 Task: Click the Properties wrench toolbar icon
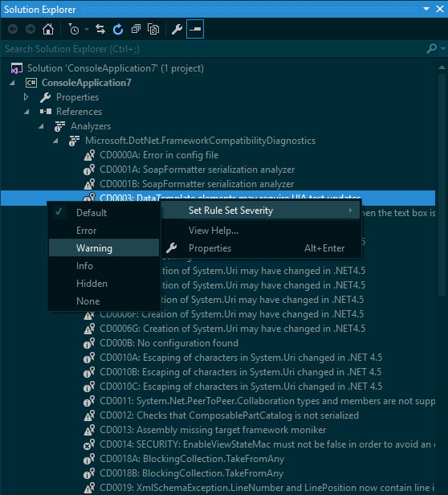pos(177,29)
